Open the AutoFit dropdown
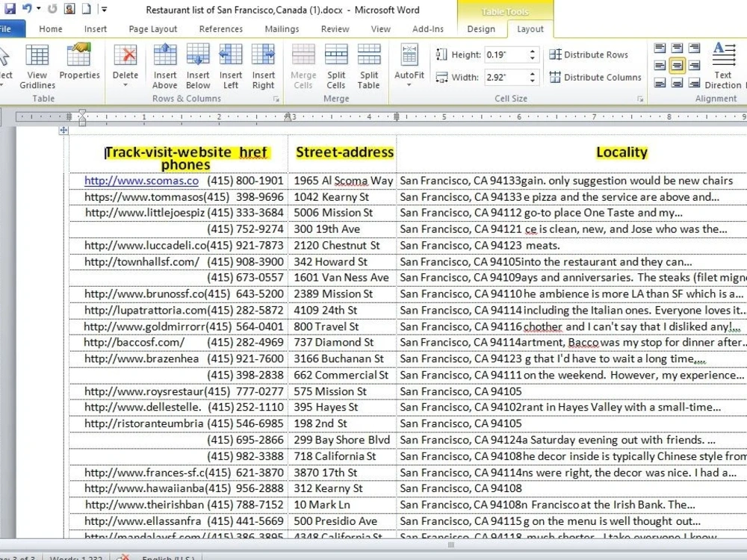The image size is (747, 560). tap(409, 66)
